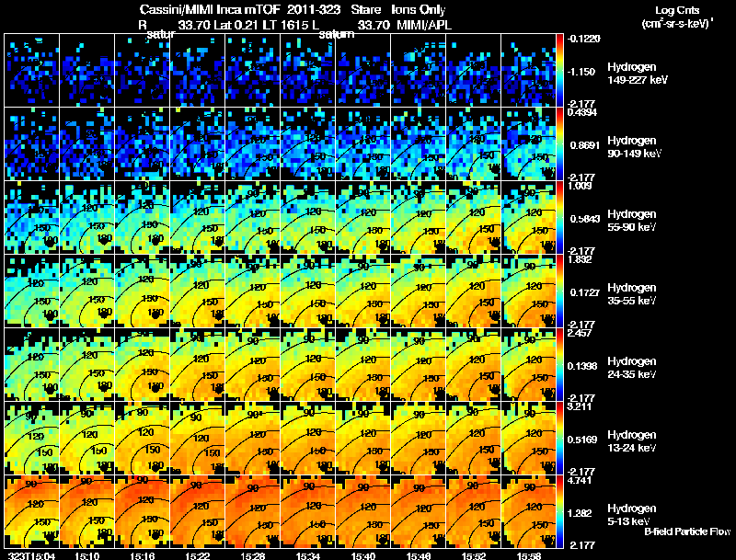Click the 0.5843 color scale value
The width and height of the screenshot is (736, 560).
(x=584, y=219)
